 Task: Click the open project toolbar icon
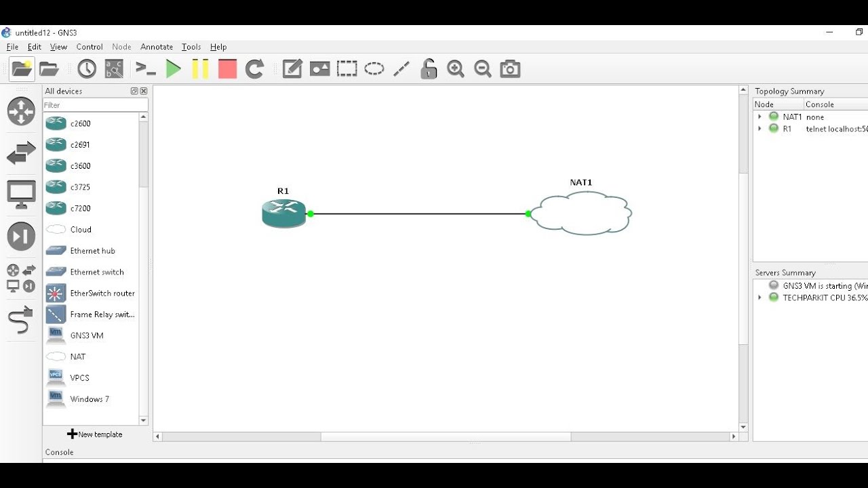49,68
